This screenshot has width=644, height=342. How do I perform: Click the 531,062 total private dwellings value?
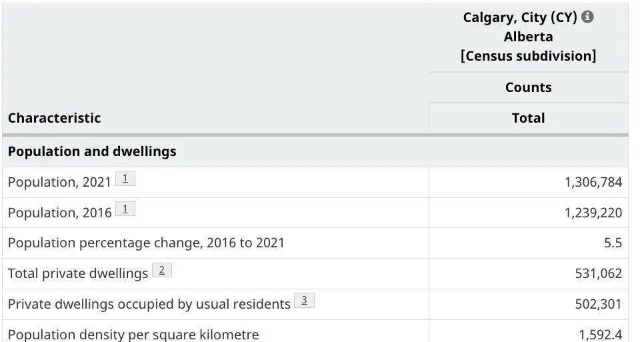click(x=599, y=273)
